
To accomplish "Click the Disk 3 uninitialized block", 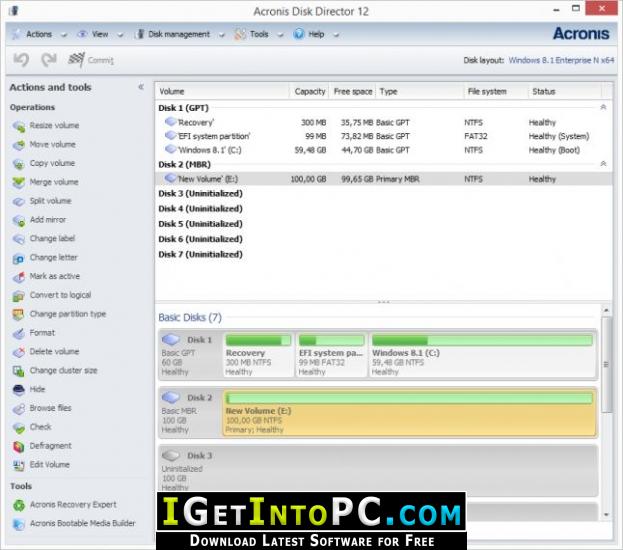I will pos(378,470).
